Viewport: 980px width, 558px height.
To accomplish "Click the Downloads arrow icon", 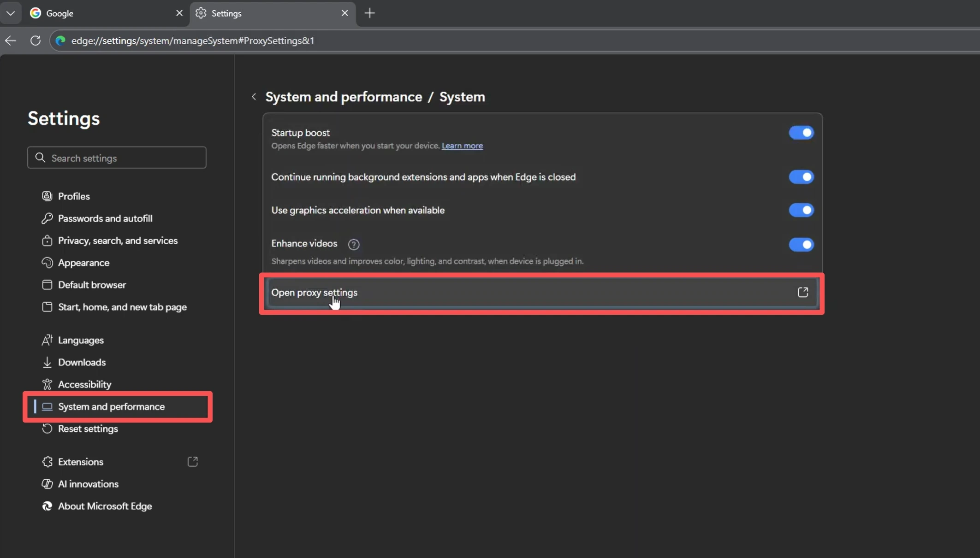I will point(47,362).
